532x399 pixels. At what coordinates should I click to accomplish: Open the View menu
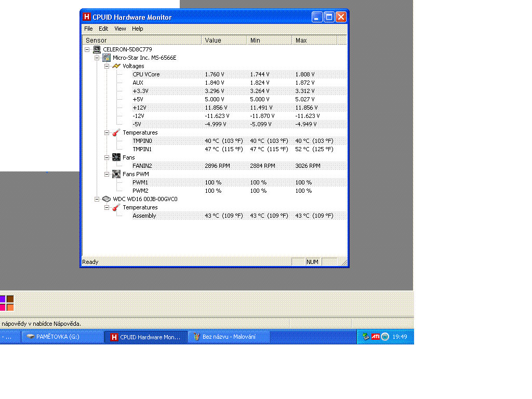pos(120,29)
